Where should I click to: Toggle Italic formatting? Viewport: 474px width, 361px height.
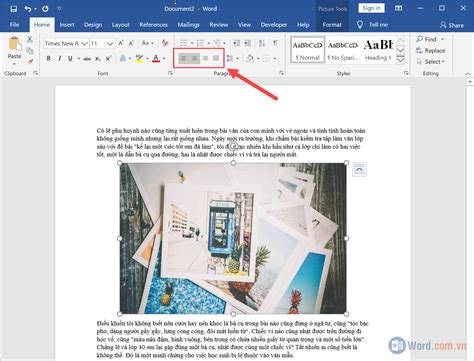coord(59,58)
